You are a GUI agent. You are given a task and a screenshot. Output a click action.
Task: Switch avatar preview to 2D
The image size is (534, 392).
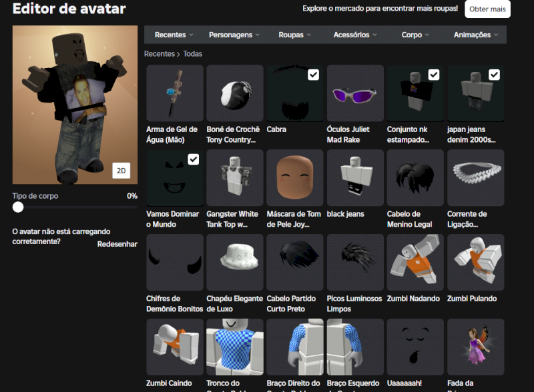point(121,171)
